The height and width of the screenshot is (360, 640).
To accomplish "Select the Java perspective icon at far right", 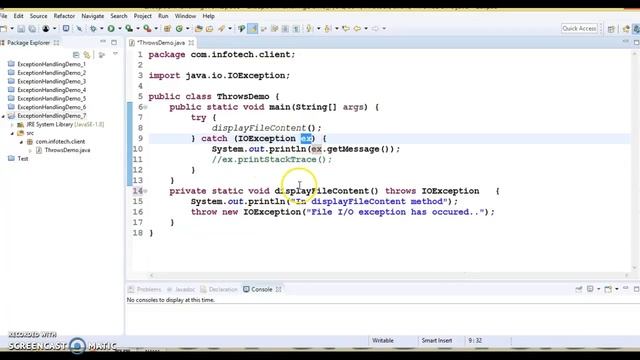I will (x=636, y=29).
